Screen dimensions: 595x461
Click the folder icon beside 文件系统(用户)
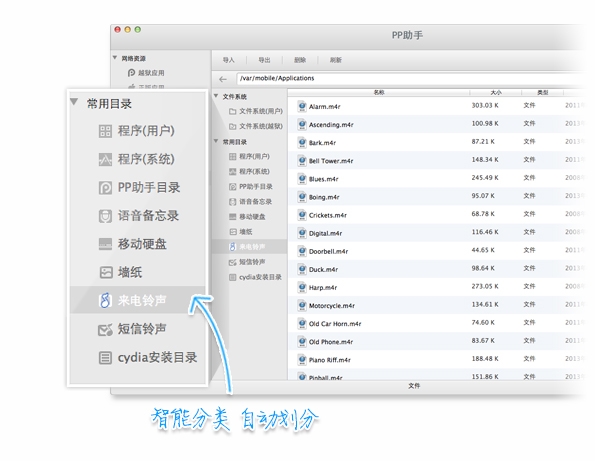tap(233, 111)
